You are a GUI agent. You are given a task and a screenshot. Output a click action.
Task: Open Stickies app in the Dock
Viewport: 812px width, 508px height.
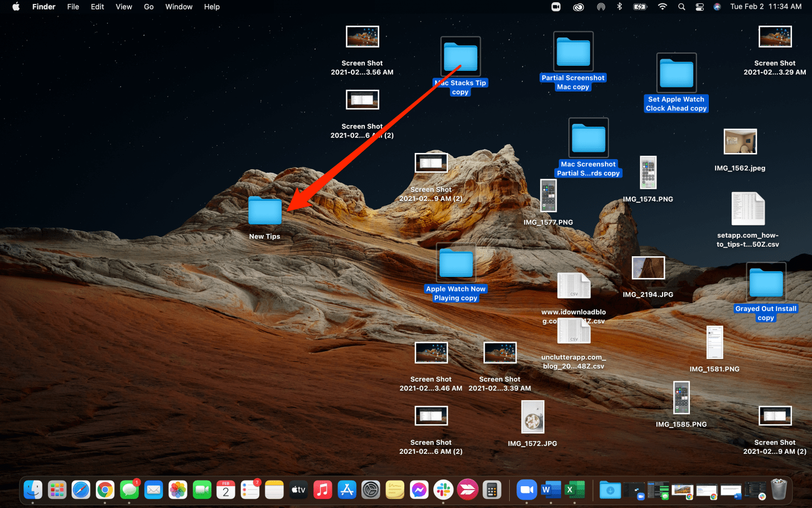395,490
